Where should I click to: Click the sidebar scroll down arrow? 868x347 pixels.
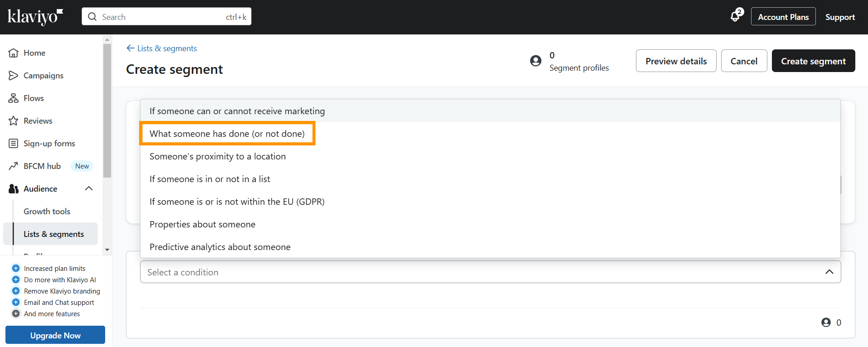107,250
